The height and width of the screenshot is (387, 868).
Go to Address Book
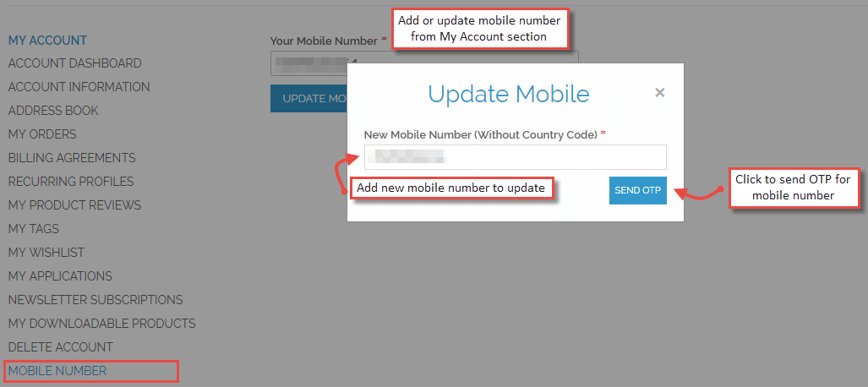pyautogui.click(x=53, y=111)
